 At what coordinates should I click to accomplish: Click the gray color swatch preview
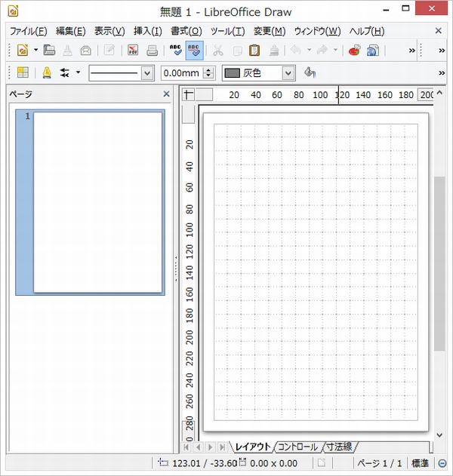(233, 73)
